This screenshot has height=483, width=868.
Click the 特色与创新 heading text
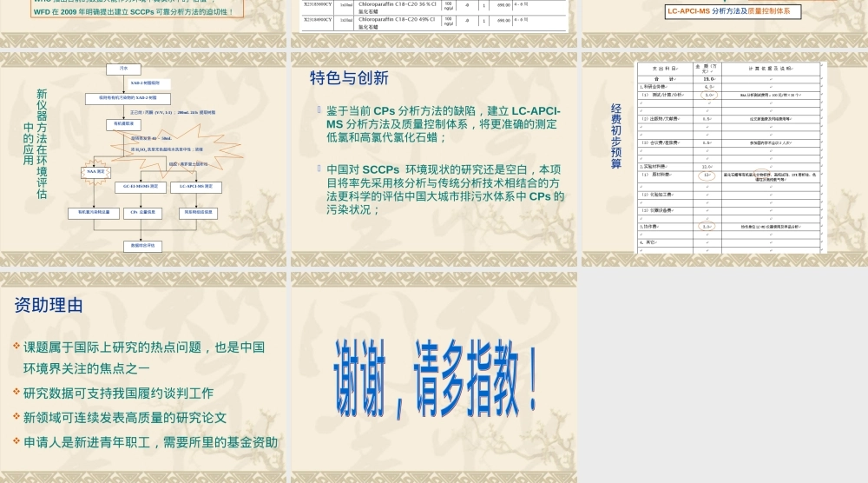349,78
